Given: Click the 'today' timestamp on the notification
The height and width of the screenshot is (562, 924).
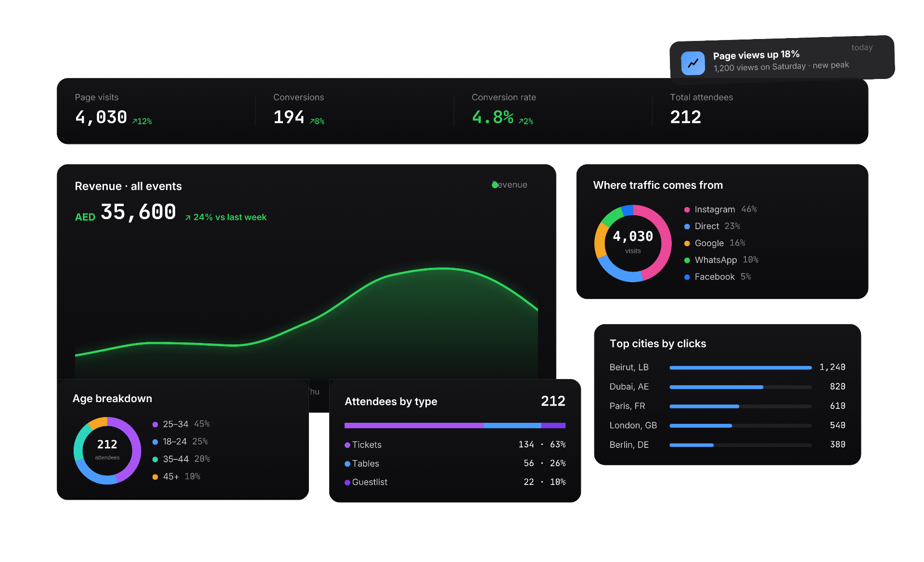Looking at the screenshot, I should (862, 47).
